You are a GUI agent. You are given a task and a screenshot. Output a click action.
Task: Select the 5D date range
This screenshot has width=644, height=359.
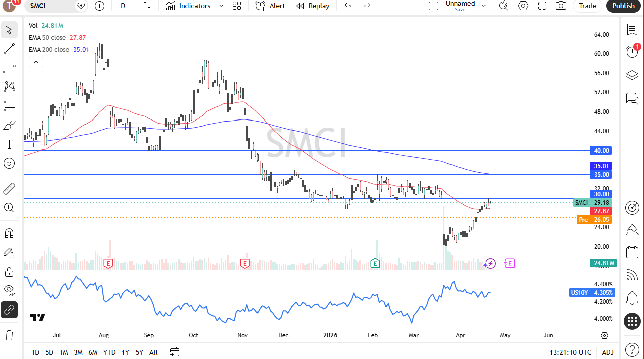click(49, 352)
